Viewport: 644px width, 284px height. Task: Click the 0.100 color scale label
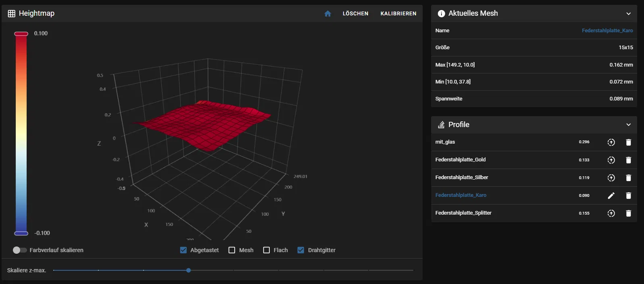(x=41, y=33)
